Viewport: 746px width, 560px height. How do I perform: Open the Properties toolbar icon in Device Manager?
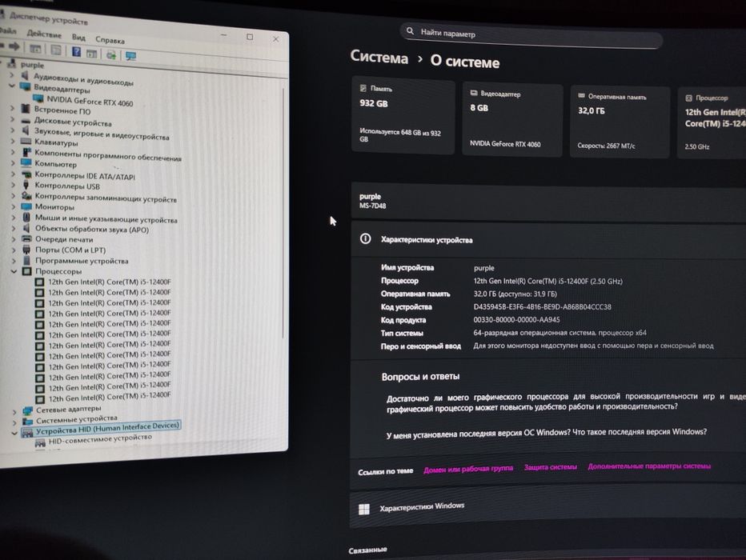click(x=56, y=50)
